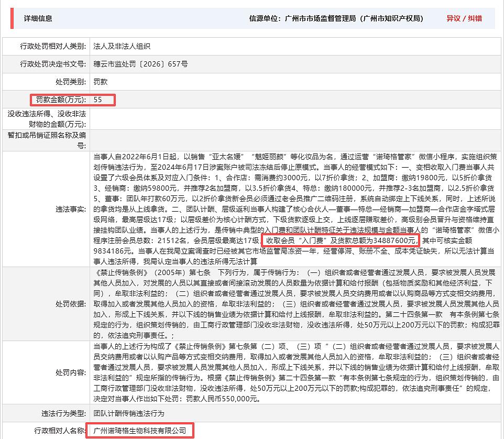Image resolution: width=504 pixels, height=439 pixels.
Task: Click the empty 没收违法所得 amount cell
Action: (295, 119)
